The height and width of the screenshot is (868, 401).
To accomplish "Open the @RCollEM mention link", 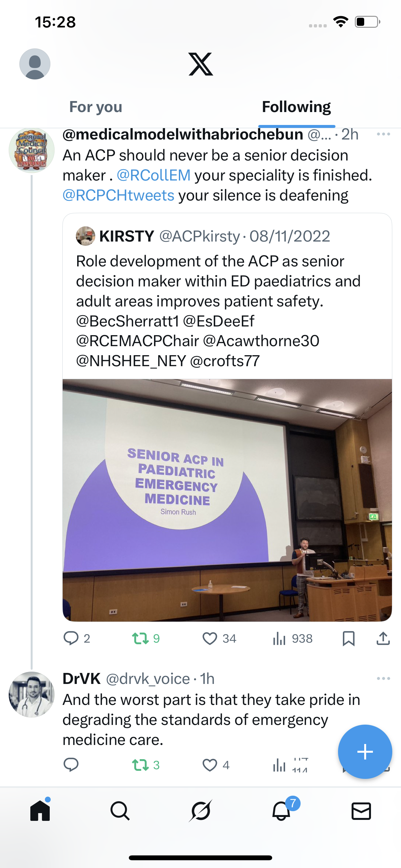I will click(154, 175).
